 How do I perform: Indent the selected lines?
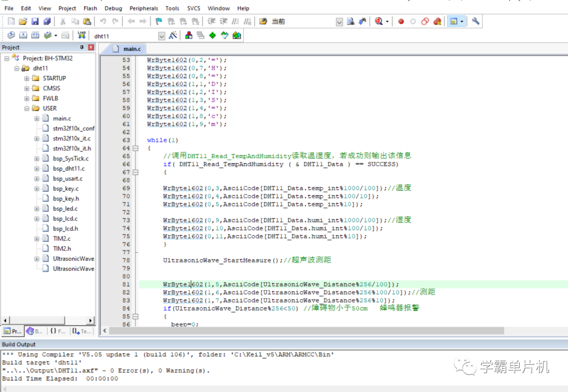coord(211,22)
